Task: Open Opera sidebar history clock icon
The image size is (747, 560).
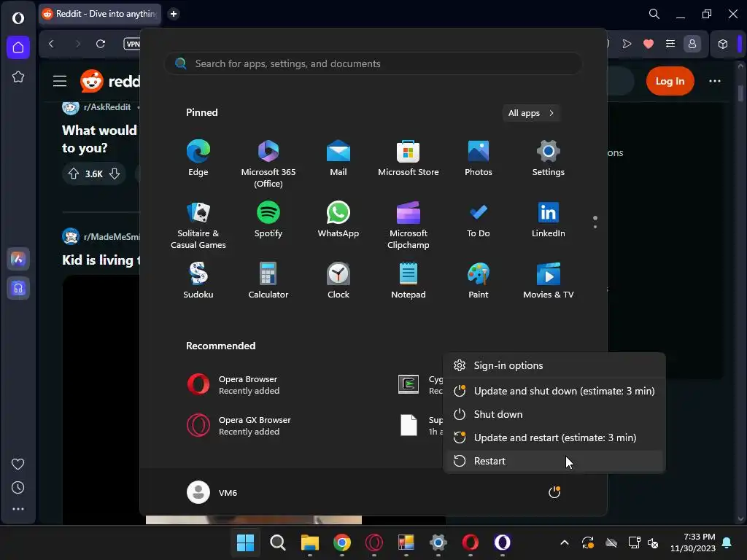Action: tap(18, 487)
